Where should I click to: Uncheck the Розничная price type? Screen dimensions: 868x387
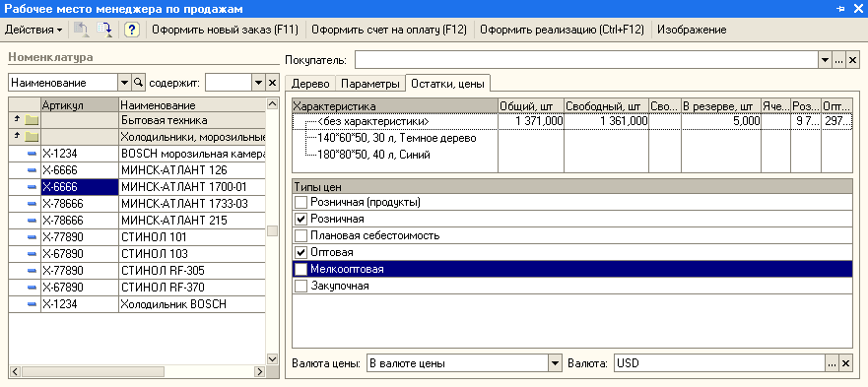300,220
